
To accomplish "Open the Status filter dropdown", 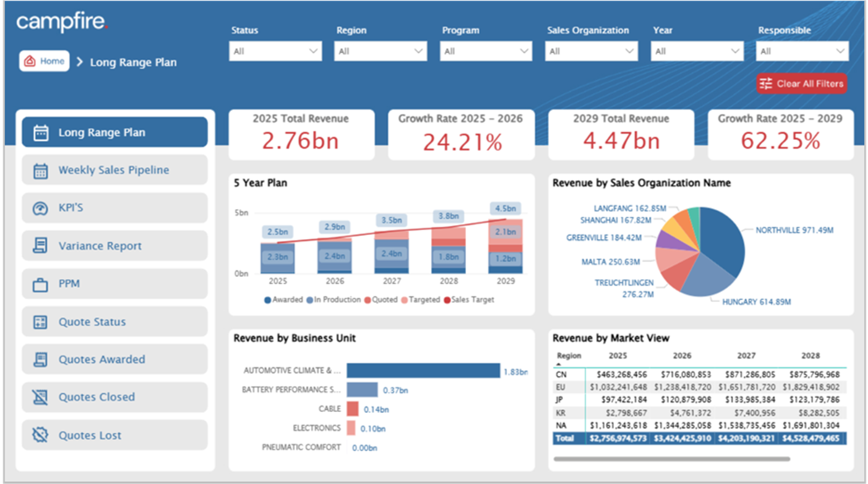I will tap(275, 51).
